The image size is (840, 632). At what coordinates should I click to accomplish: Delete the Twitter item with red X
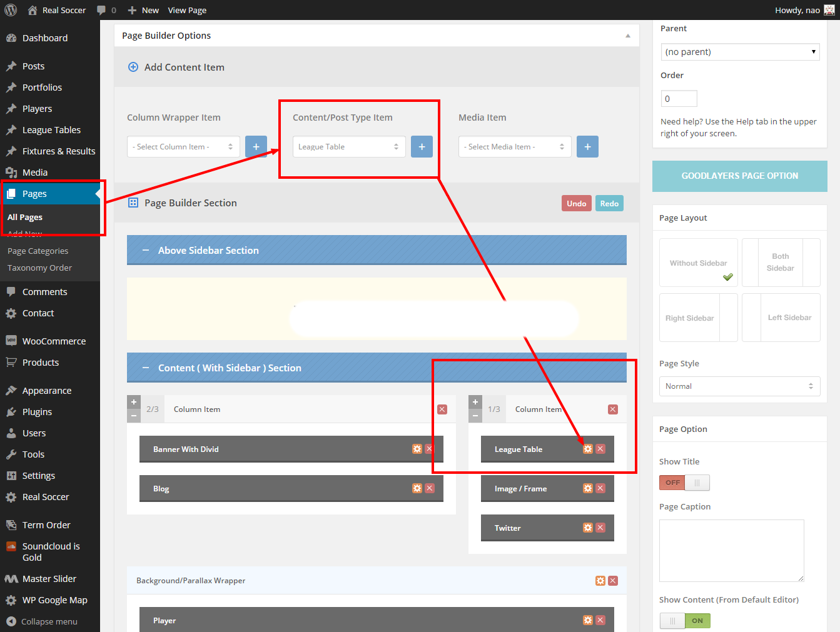600,528
